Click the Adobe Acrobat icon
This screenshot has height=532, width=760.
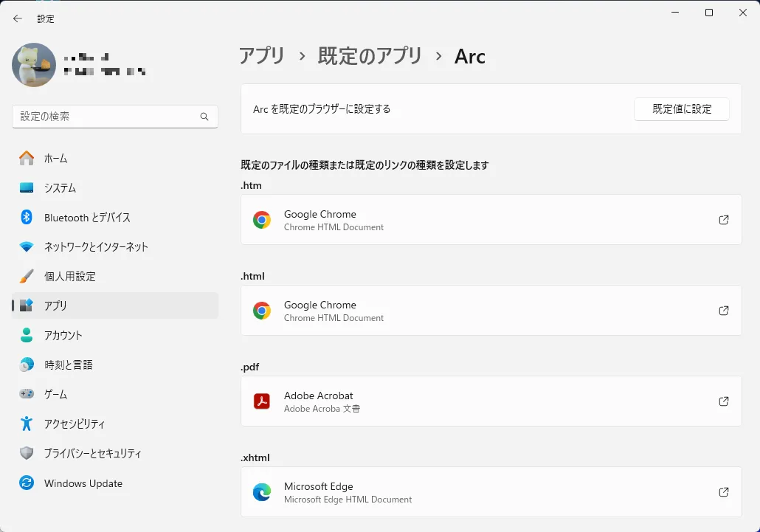(x=262, y=401)
